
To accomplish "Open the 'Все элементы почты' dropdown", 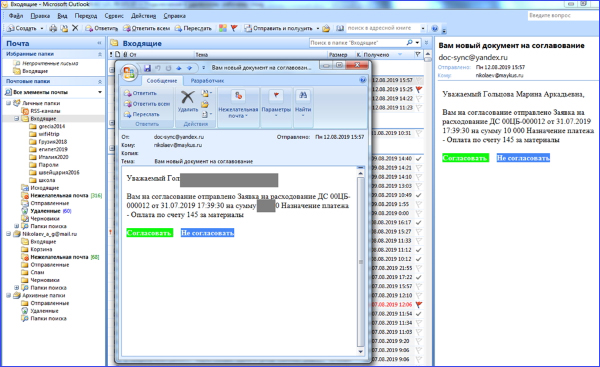I will coord(100,92).
